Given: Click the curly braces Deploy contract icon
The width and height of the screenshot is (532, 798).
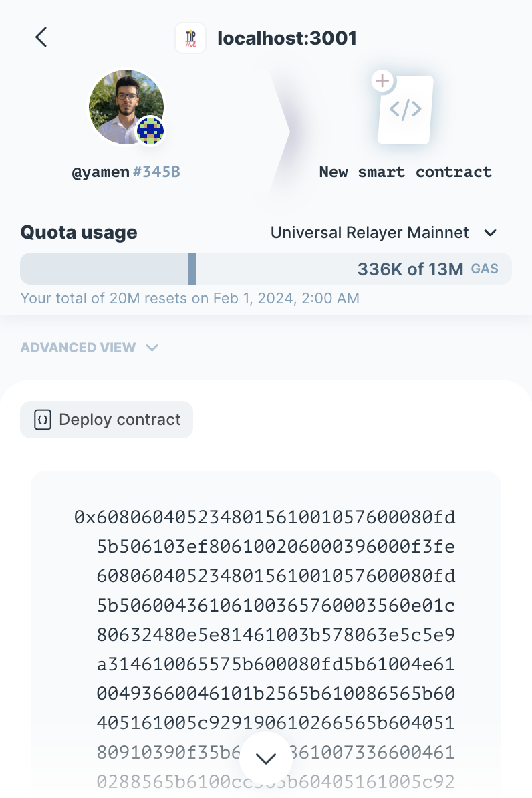Looking at the screenshot, I should pyautogui.click(x=43, y=420).
